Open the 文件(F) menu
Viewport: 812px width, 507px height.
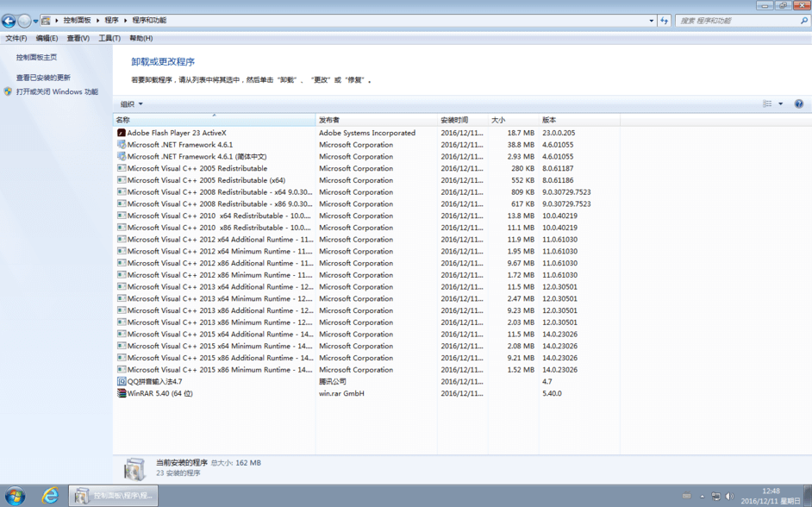click(x=16, y=38)
